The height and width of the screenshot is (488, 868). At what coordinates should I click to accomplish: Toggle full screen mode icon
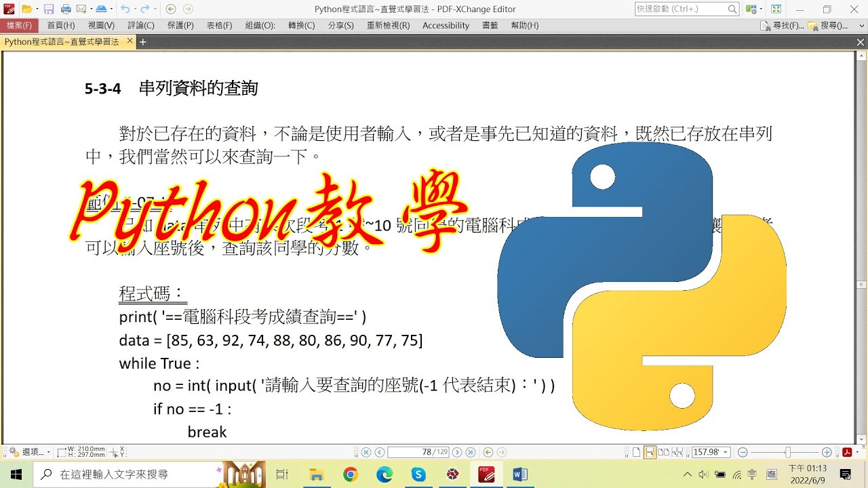click(x=776, y=9)
